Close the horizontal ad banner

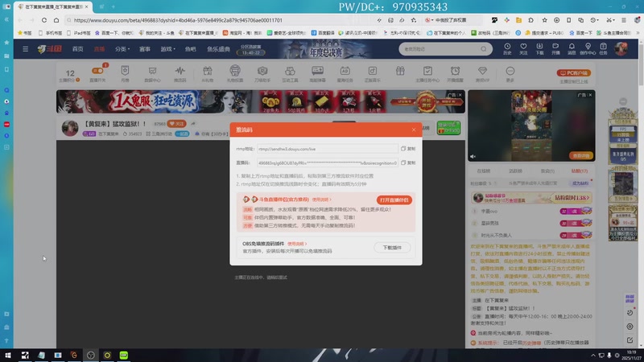click(x=460, y=95)
